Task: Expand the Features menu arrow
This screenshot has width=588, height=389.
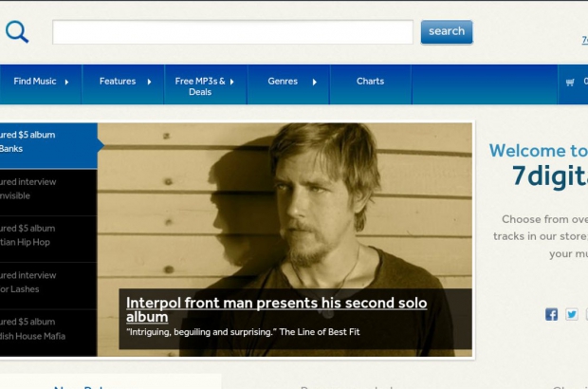Action: click(x=150, y=83)
